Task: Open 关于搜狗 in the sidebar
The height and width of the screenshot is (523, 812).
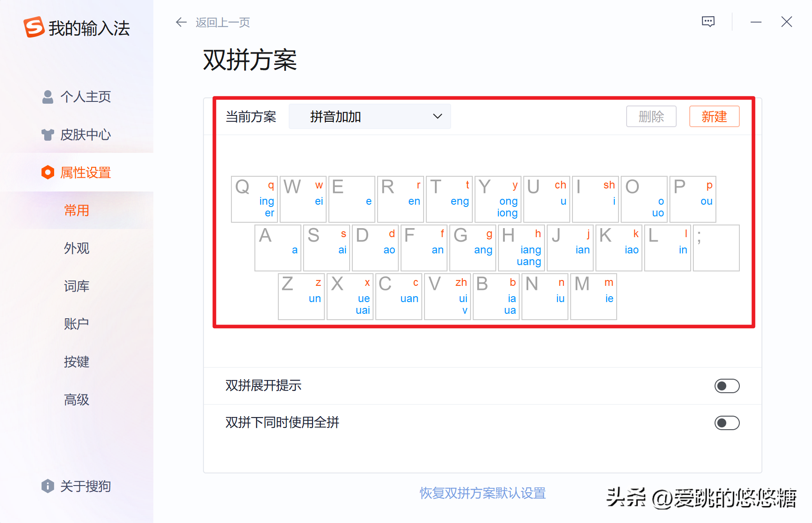Action: tap(77, 486)
